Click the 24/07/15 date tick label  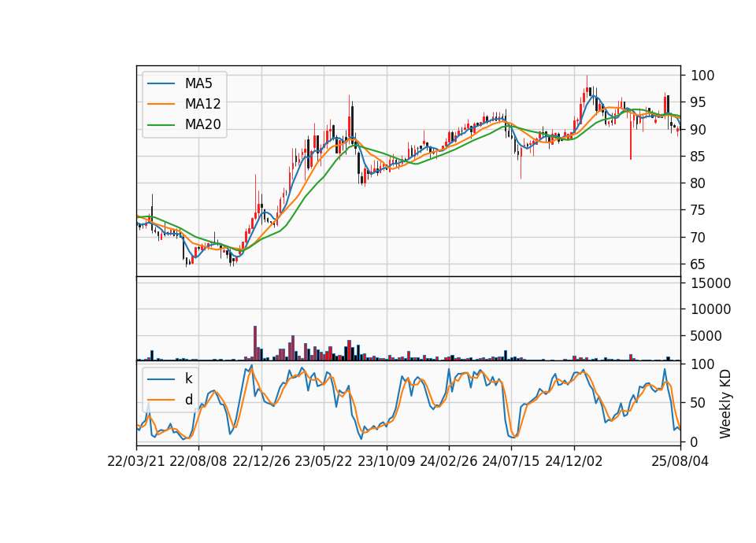tap(511, 461)
